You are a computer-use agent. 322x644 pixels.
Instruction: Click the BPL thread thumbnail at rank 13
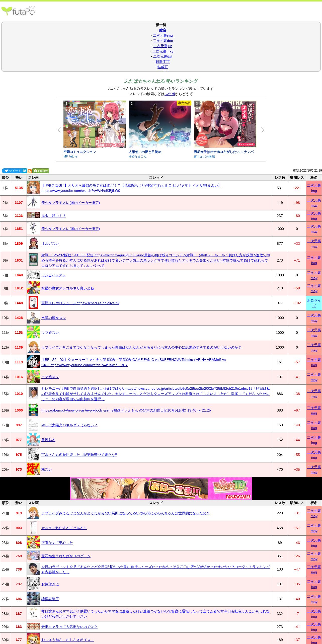coord(33,362)
